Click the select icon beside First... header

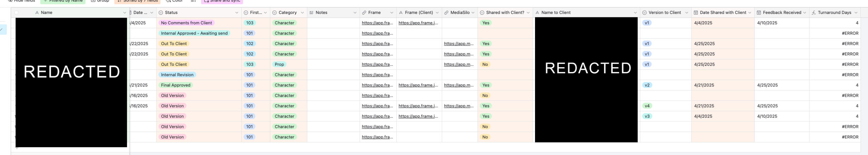(x=246, y=13)
